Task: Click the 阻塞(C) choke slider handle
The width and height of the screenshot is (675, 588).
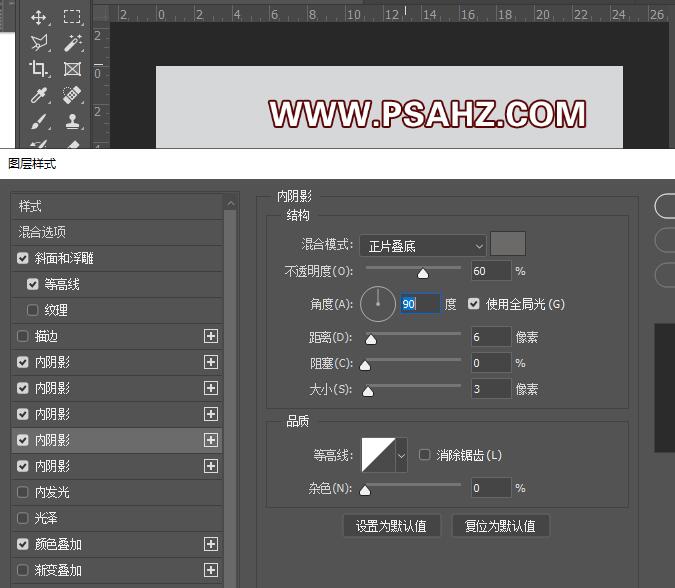Action: point(365,365)
